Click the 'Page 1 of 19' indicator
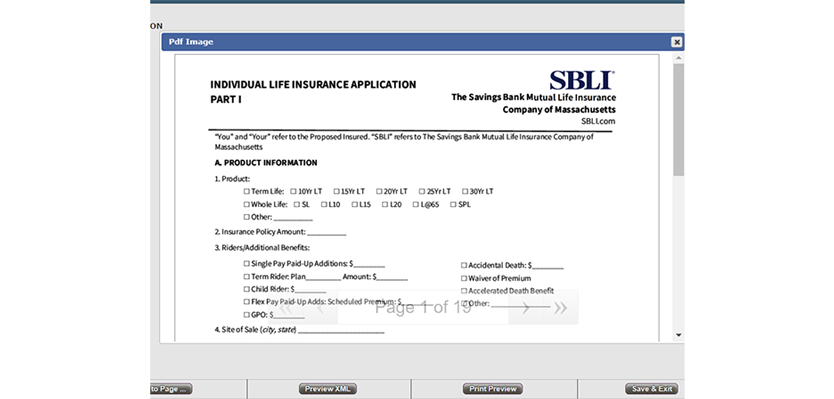This screenshot has width=834, height=399. [423, 307]
